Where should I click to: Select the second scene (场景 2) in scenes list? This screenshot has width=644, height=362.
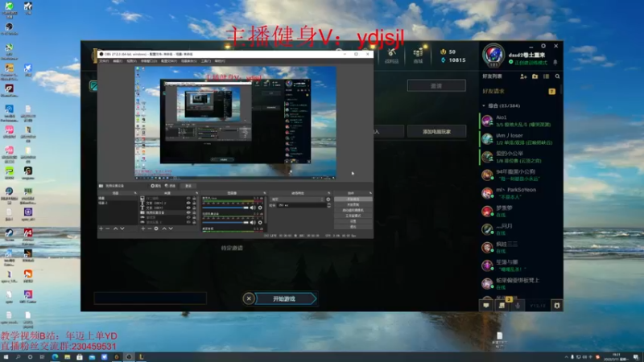[117, 203]
